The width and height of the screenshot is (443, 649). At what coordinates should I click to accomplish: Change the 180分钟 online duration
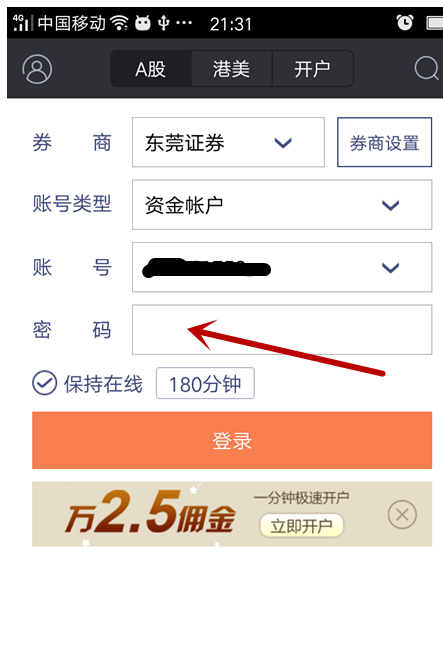point(205,383)
